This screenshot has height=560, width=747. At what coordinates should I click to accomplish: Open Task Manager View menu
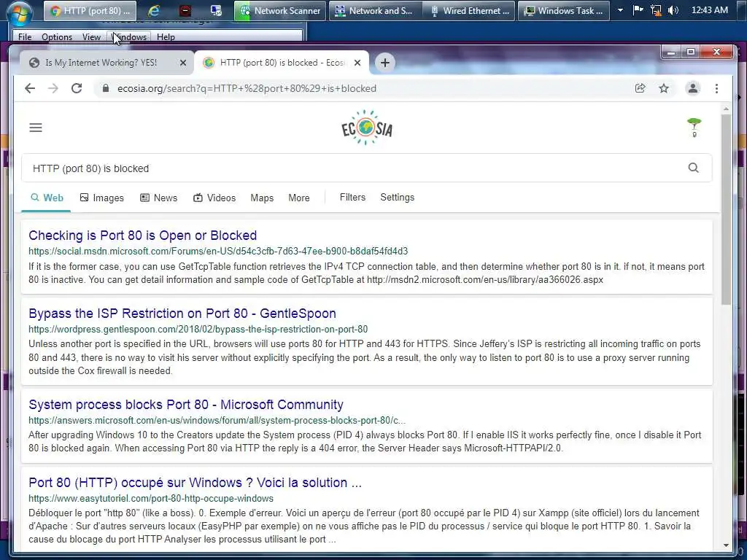91,36
